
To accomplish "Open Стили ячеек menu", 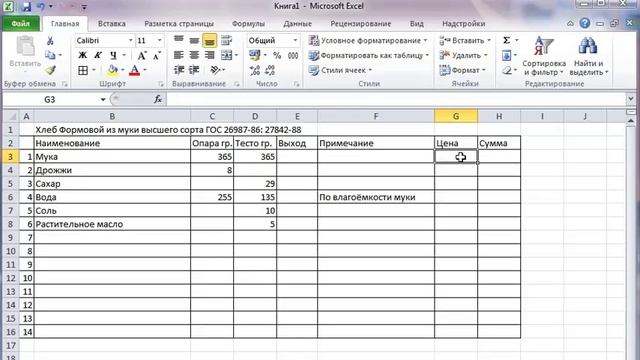I will pyautogui.click(x=340, y=70).
